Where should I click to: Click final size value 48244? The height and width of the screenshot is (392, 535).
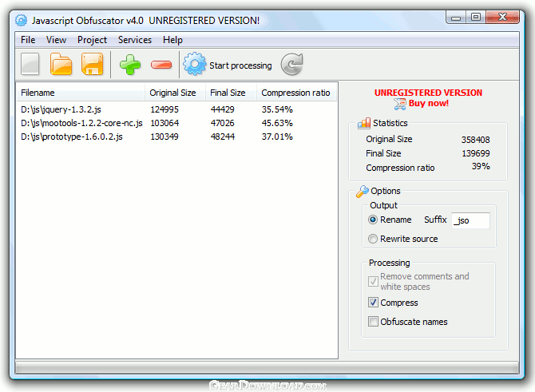click(223, 137)
